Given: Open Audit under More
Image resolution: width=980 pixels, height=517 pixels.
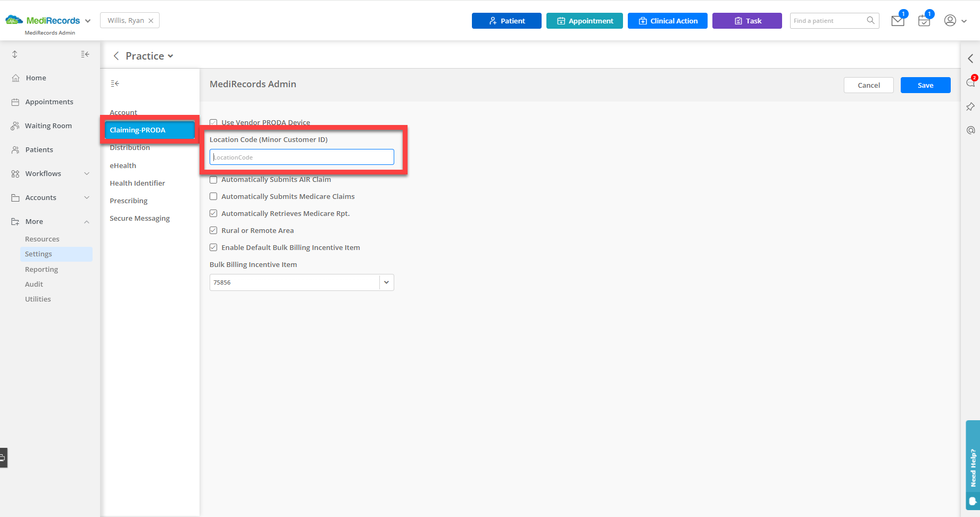Looking at the screenshot, I should 34,284.
